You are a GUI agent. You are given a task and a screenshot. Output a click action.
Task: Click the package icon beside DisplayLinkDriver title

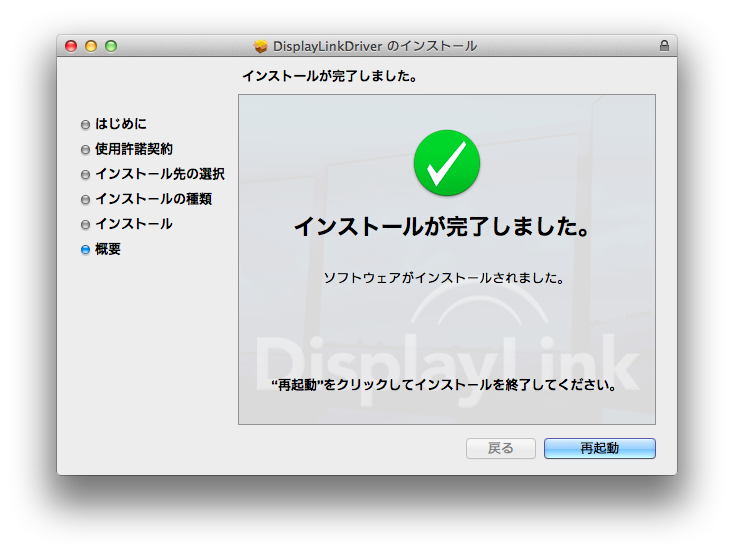261,46
